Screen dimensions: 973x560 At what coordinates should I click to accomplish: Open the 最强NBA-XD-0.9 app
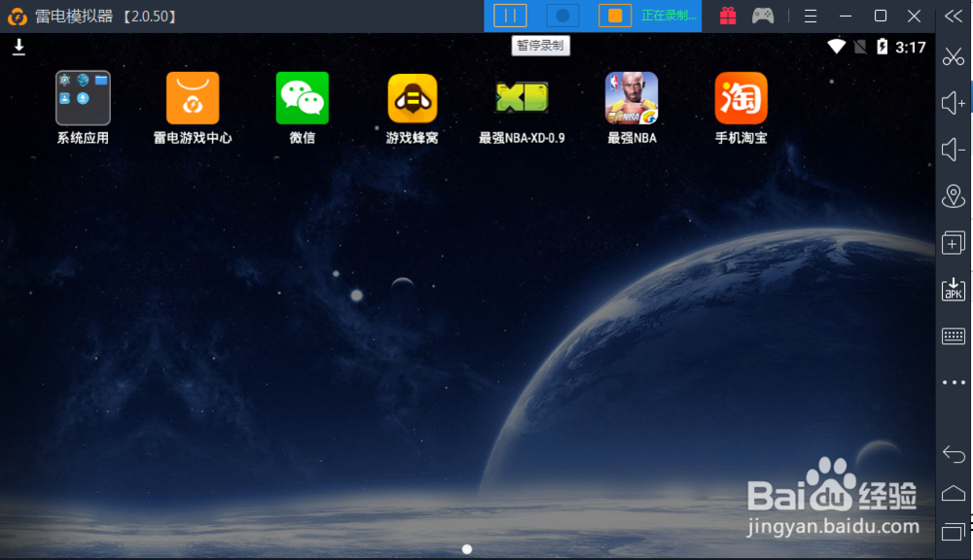(522, 98)
